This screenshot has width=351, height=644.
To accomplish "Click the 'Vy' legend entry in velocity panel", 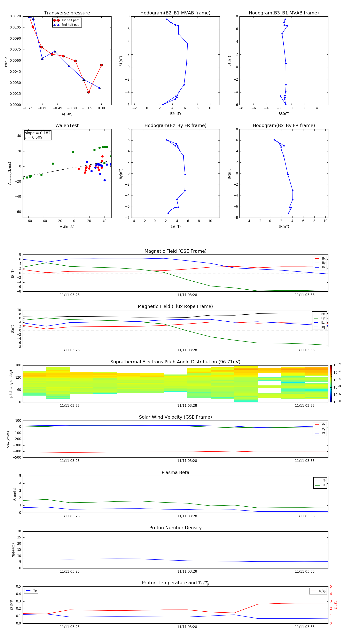I will point(320,429).
